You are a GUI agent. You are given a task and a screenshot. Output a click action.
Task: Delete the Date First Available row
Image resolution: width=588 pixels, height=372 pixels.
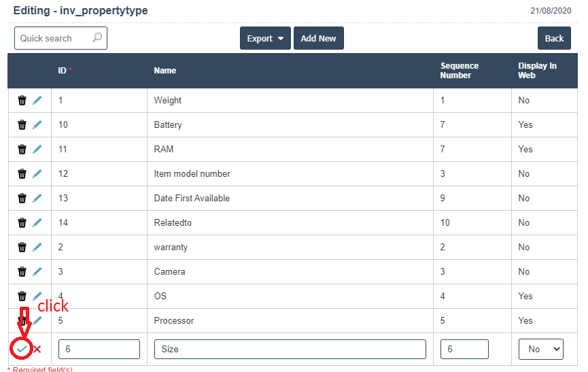[x=22, y=199]
